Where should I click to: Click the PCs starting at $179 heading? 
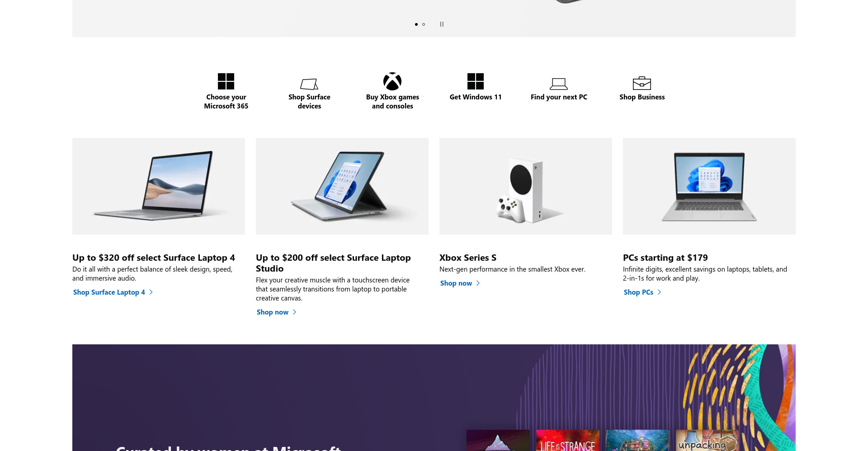coord(665,258)
